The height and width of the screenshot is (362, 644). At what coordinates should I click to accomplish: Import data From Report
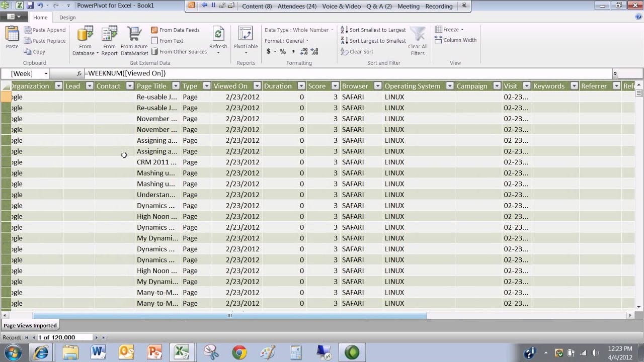pyautogui.click(x=109, y=41)
